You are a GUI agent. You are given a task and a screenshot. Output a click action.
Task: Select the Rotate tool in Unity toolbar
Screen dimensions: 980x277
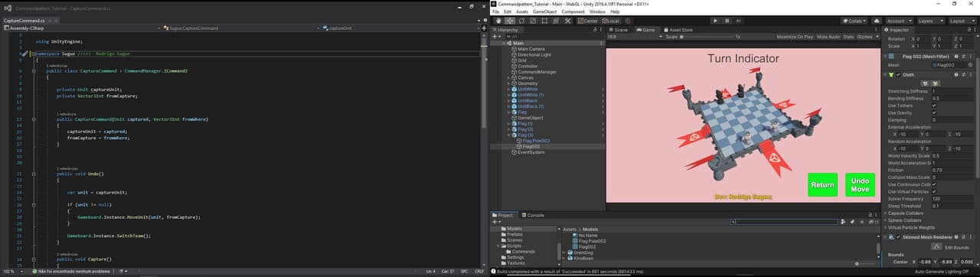521,21
